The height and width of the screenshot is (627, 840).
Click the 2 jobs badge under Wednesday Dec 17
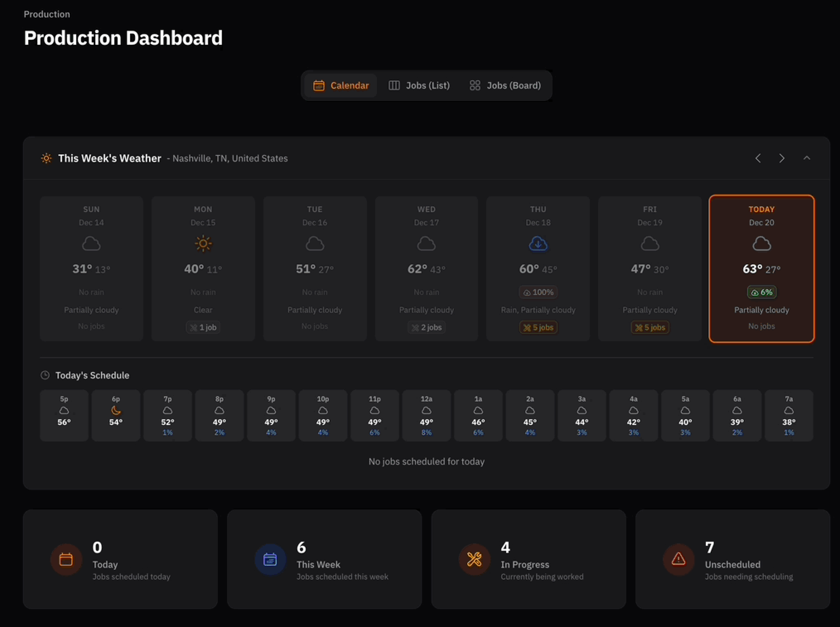click(x=426, y=327)
